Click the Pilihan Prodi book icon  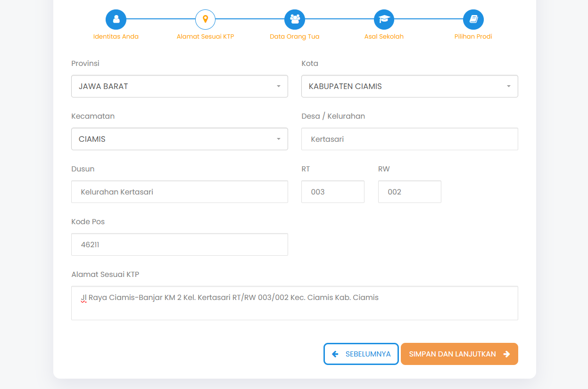click(x=473, y=19)
